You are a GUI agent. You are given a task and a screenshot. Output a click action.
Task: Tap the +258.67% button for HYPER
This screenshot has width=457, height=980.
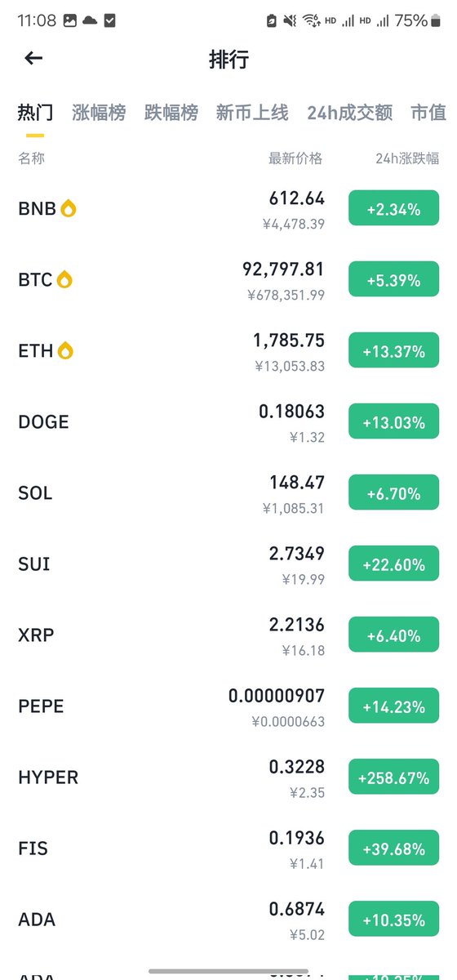(393, 778)
